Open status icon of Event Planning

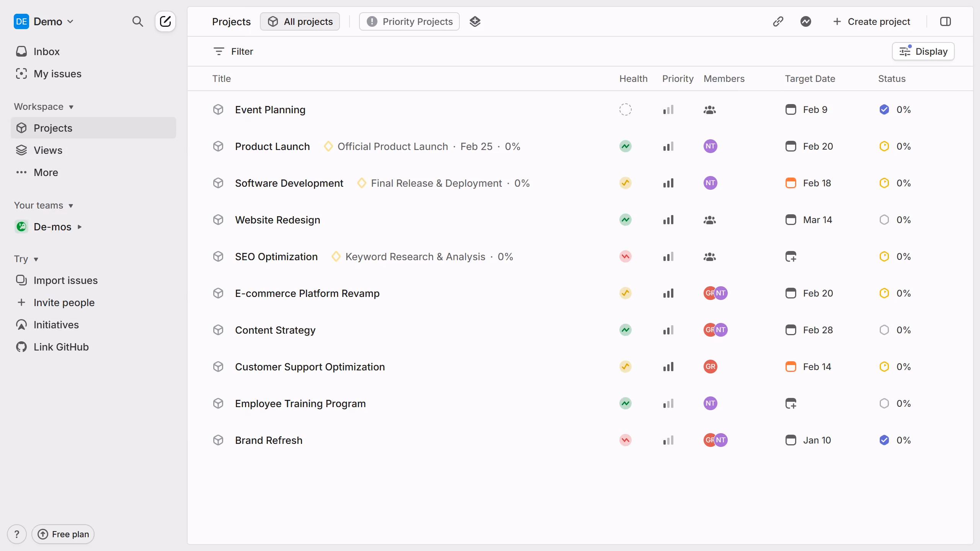[884, 110]
